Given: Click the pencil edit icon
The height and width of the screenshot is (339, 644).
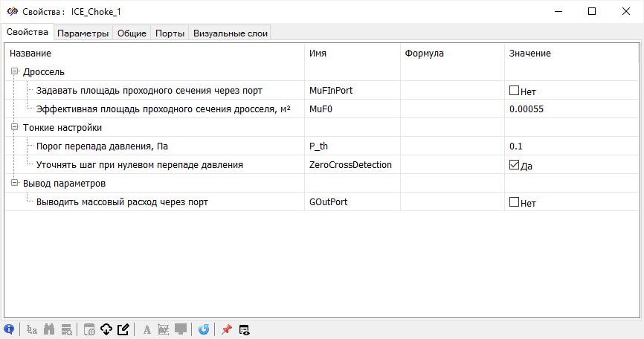Looking at the screenshot, I should click(x=123, y=329).
